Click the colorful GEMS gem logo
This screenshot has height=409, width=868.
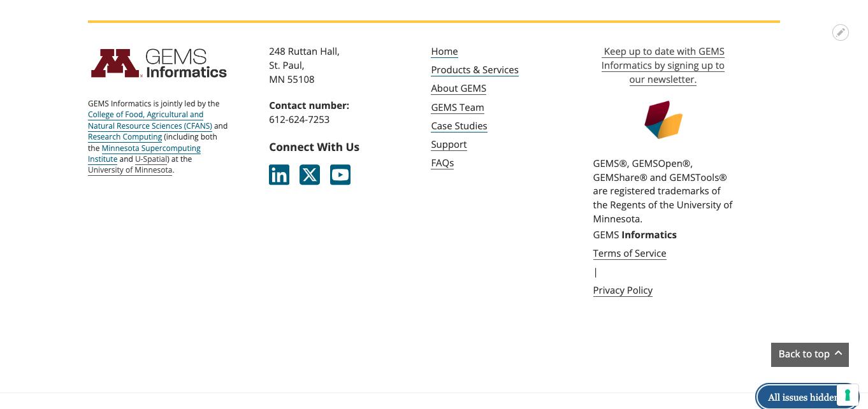[x=663, y=120]
